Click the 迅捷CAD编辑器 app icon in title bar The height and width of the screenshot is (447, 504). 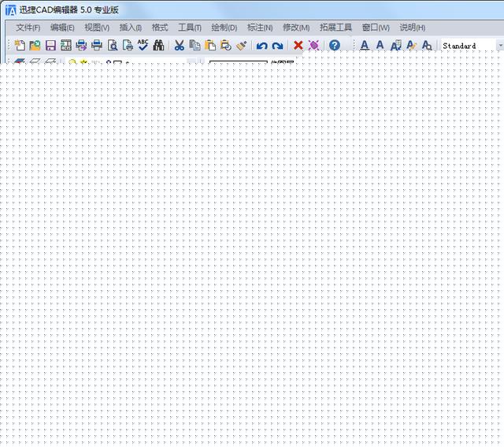(10, 10)
